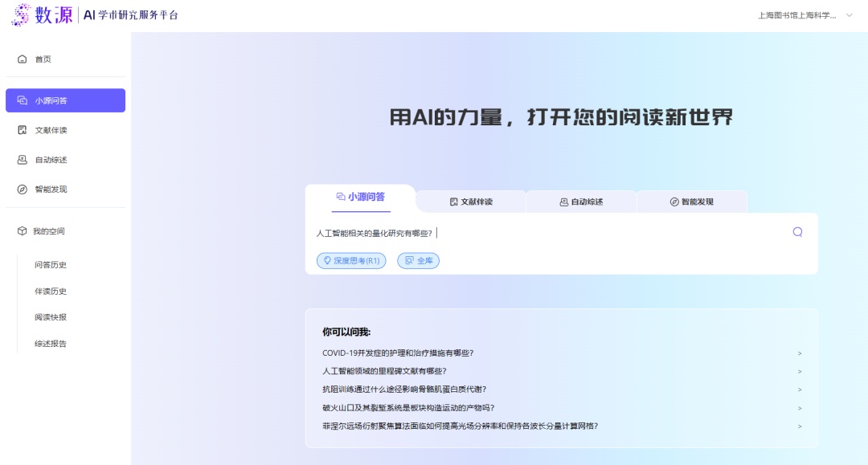Click the 数源 logo in header
The image size is (868, 465).
[43, 14]
